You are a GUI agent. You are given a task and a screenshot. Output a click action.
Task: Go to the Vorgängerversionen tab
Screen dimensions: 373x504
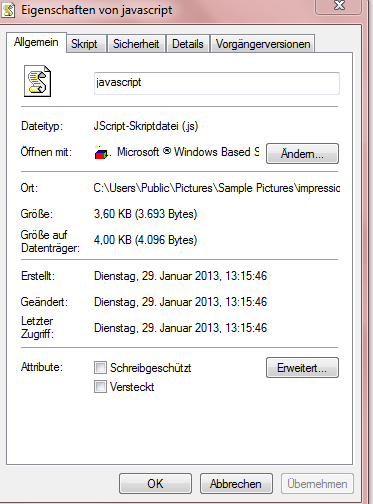(x=263, y=44)
